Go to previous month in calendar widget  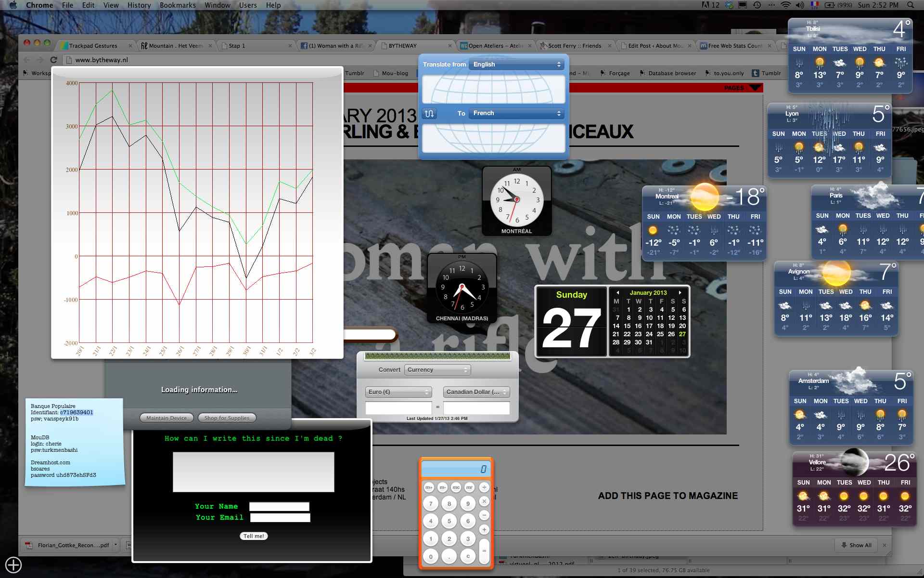point(617,292)
